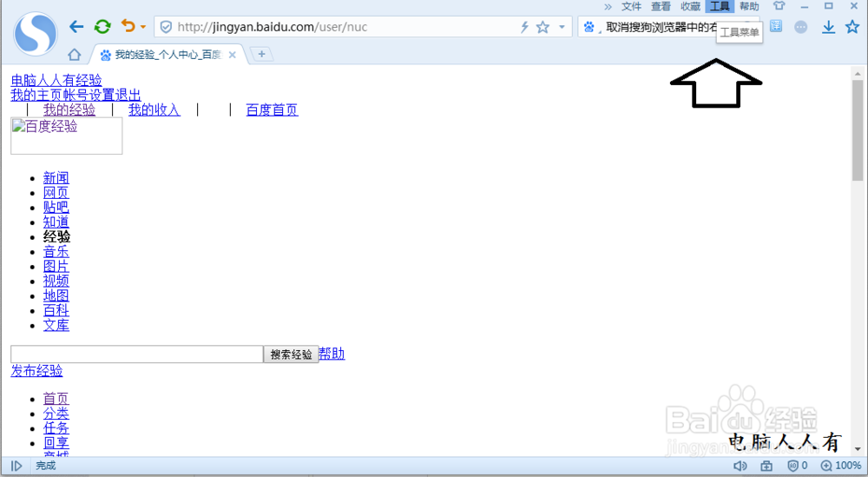Select the 我的经验_个人中心 tab
This screenshot has width=868, height=477.
[x=168, y=54]
